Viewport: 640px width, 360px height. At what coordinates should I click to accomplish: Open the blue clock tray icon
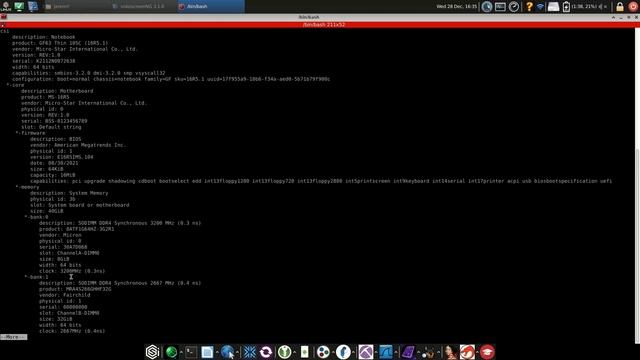pos(487,7)
